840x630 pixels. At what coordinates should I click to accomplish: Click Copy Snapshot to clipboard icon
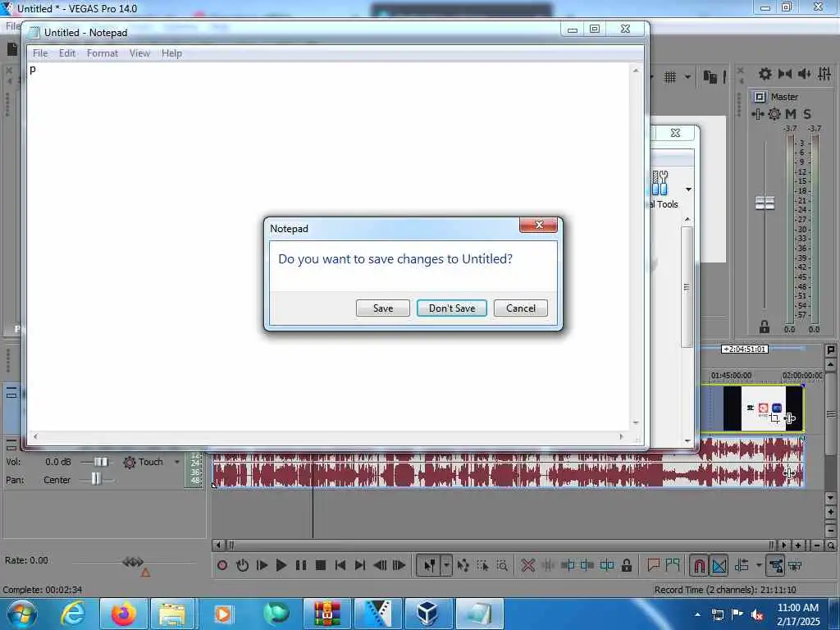(x=710, y=77)
